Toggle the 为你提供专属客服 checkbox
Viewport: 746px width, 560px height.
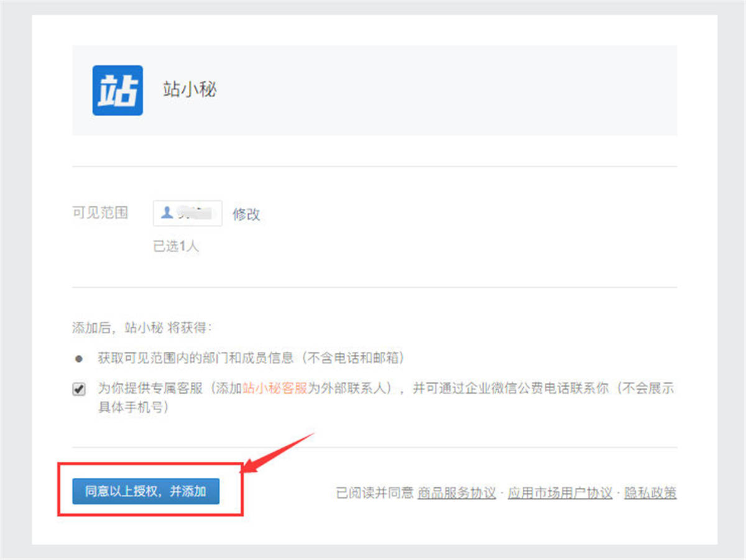pyautogui.click(x=79, y=390)
